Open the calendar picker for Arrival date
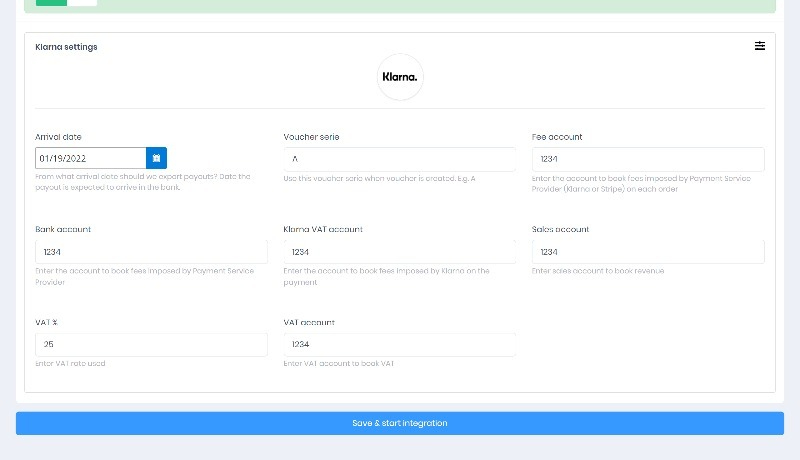This screenshot has height=460, width=800. click(x=156, y=158)
